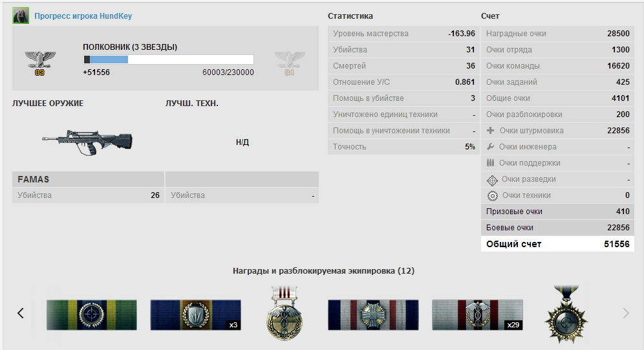Viewport: 644px width, 350px height.
Task: Open HundKey player avatar image
Action: coord(21,16)
